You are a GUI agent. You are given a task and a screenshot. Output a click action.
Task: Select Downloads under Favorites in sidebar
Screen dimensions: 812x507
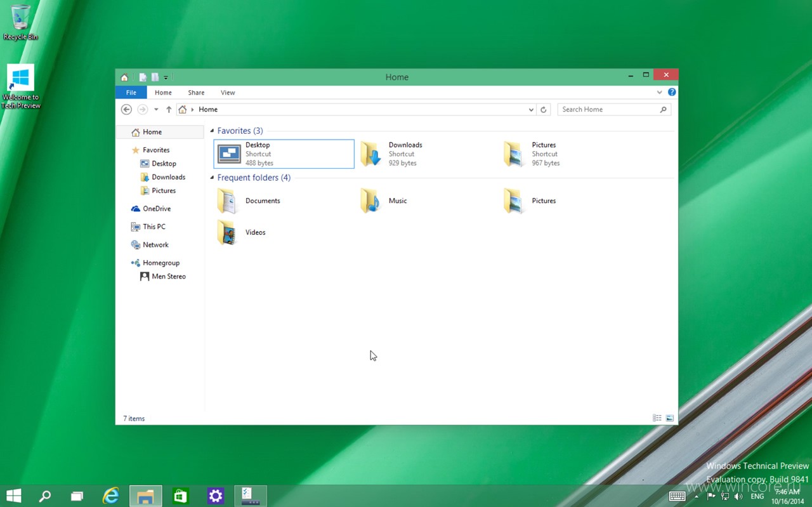[168, 177]
